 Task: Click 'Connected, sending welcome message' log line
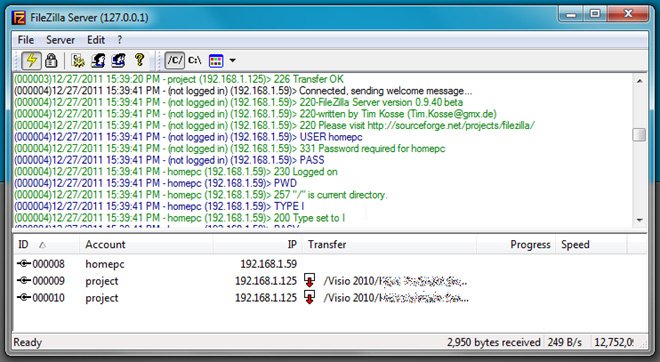(243, 91)
